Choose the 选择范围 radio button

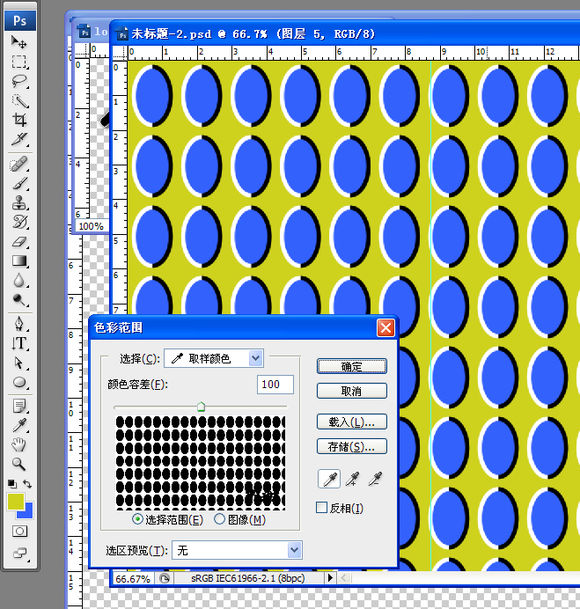137,519
